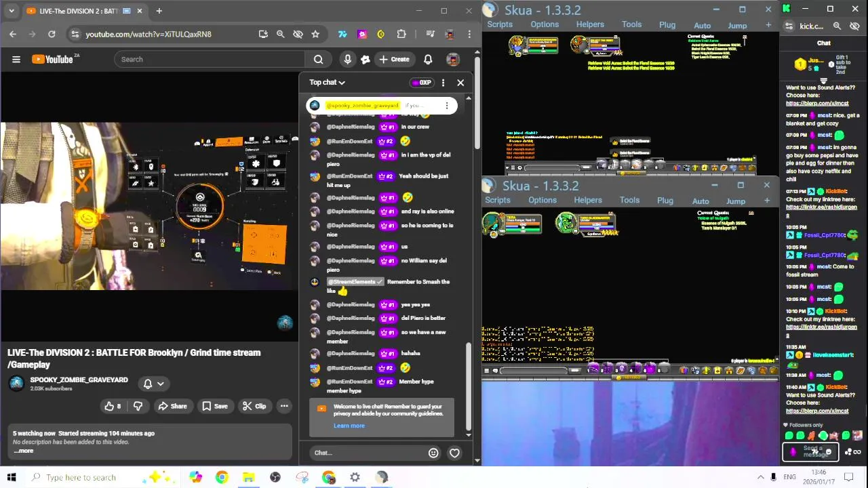Open Learn more link in chat
Viewport: 868px width, 488px height.
pyautogui.click(x=349, y=426)
